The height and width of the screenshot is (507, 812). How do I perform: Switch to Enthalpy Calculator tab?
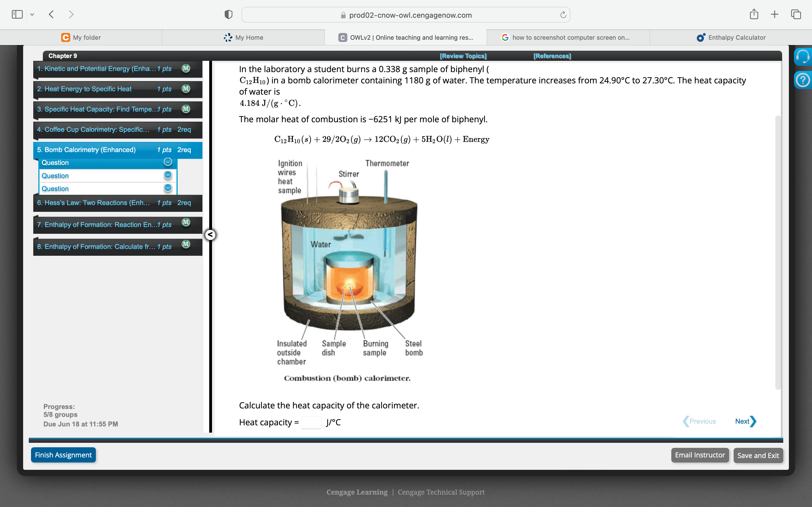pos(731,37)
